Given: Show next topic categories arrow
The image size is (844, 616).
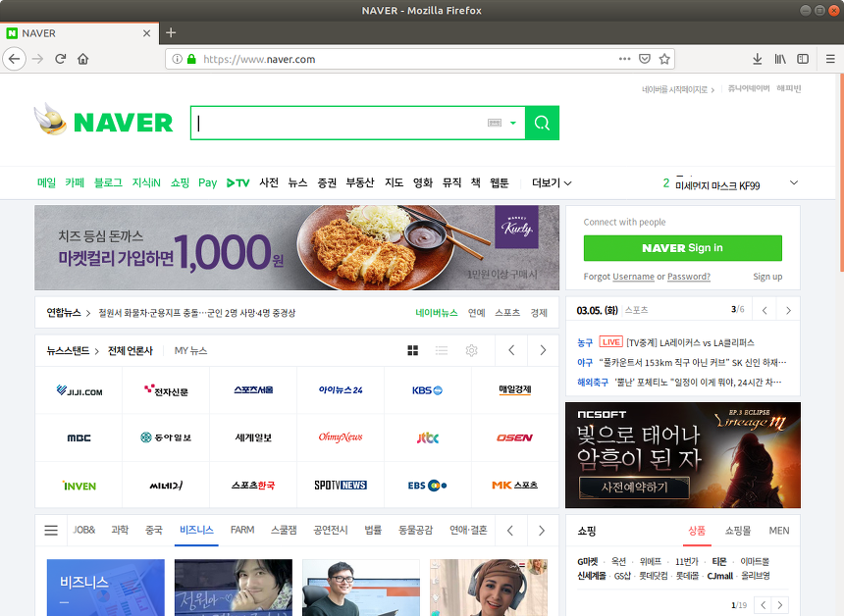Looking at the screenshot, I should tap(542, 531).
